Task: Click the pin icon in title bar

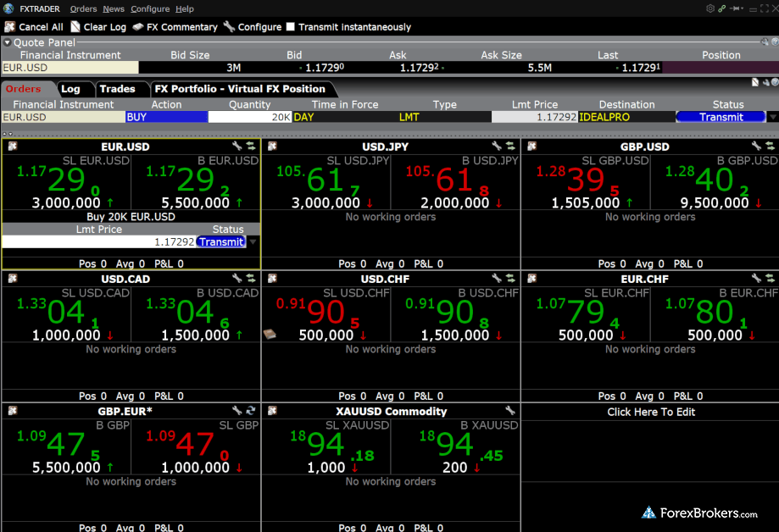Action: (737, 8)
